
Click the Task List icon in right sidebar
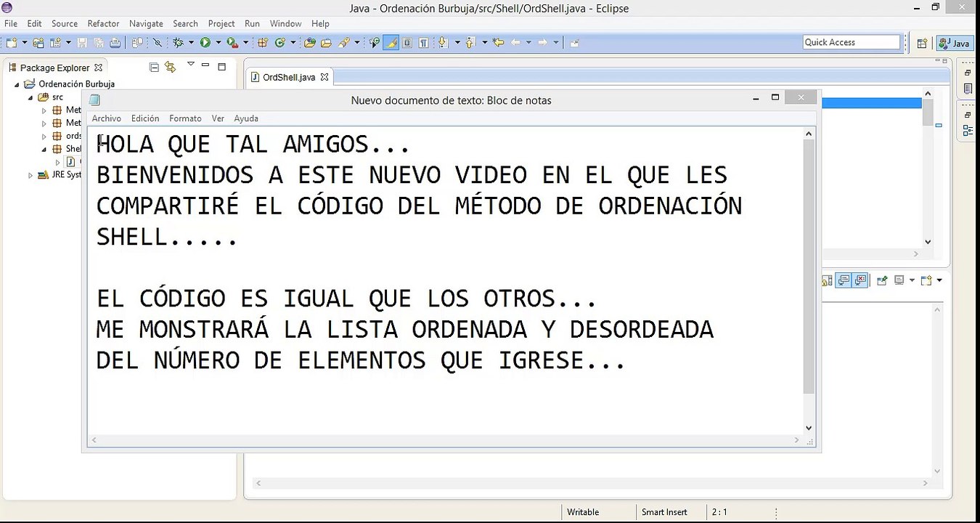pyautogui.click(x=968, y=89)
